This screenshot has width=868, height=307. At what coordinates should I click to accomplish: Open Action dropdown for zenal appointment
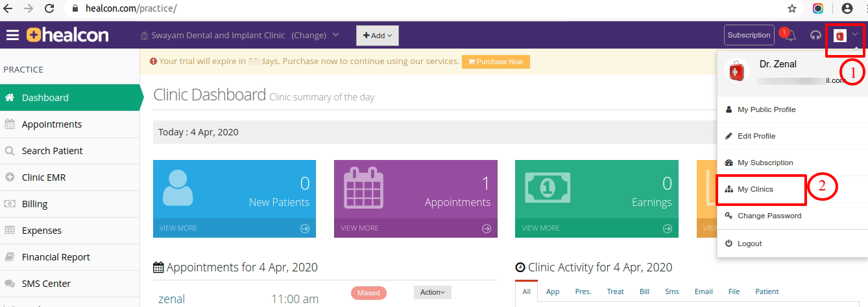[x=432, y=292]
